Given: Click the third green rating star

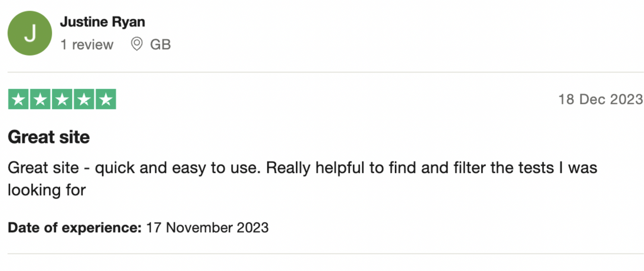Looking at the screenshot, I should (x=62, y=99).
